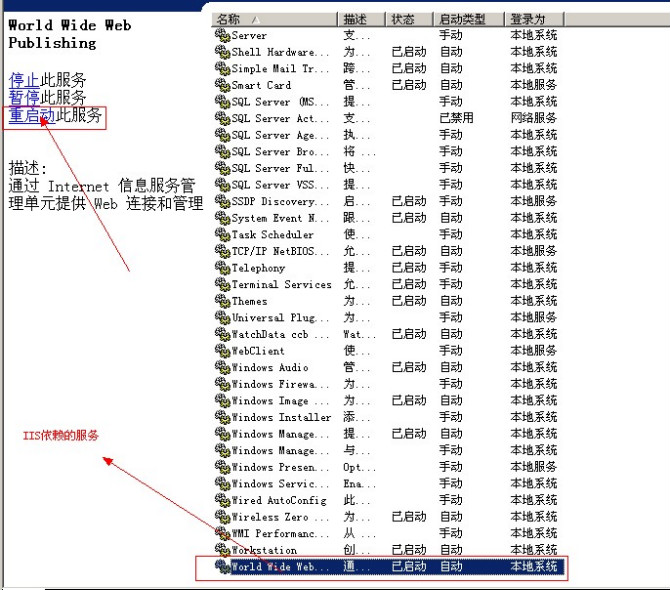
Task: Click the Terminal Services gear icon
Action: coord(222,284)
